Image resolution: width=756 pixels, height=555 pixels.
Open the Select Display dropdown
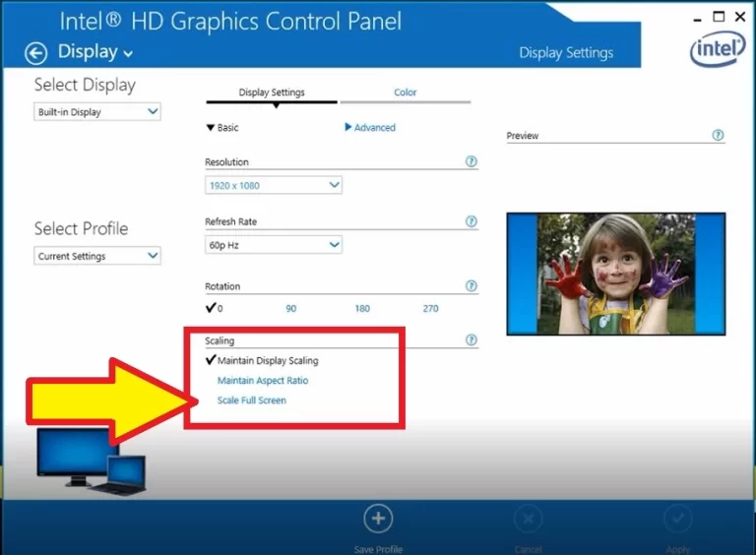coord(96,112)
